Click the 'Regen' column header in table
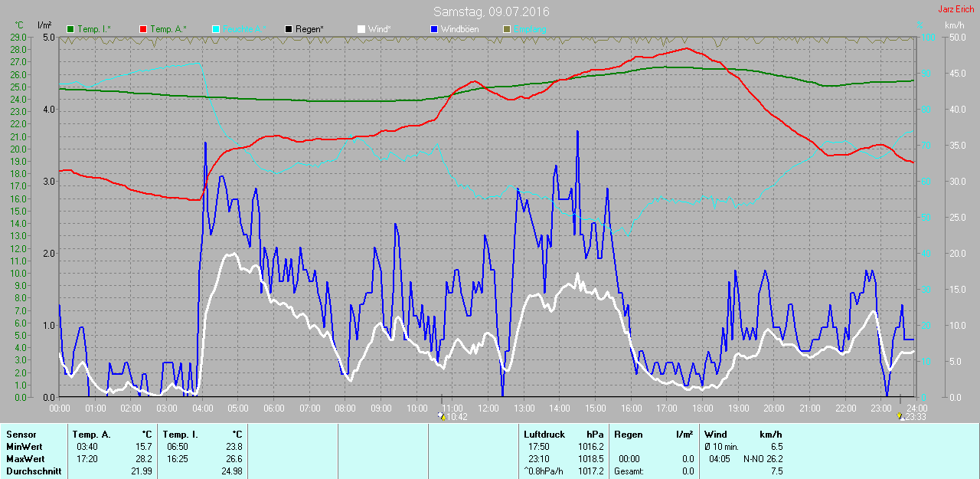This screenshot has height=479, width=980. pos(627,435)
